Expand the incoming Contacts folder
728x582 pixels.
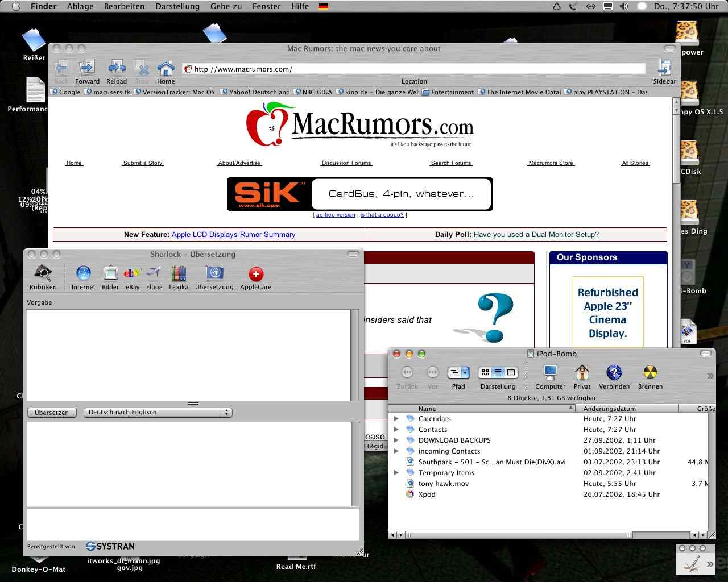pyautogui.click(x=396, y=451)
